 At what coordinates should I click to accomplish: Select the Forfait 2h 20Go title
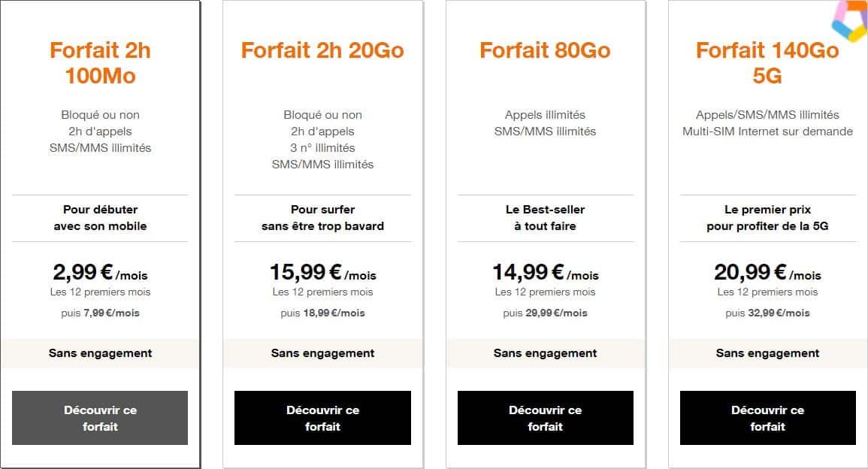(x=322, y=50)
